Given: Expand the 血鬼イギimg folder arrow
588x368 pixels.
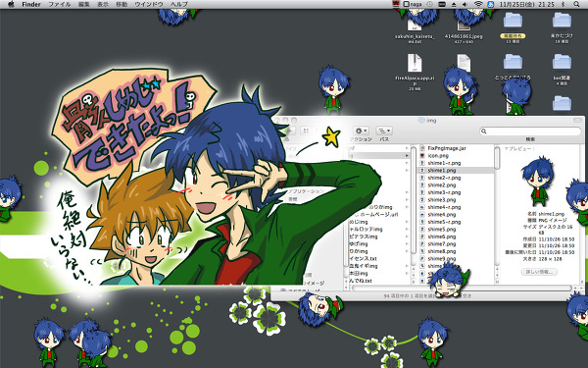Looking at the screenshot, I should click(x=408, y=266).
